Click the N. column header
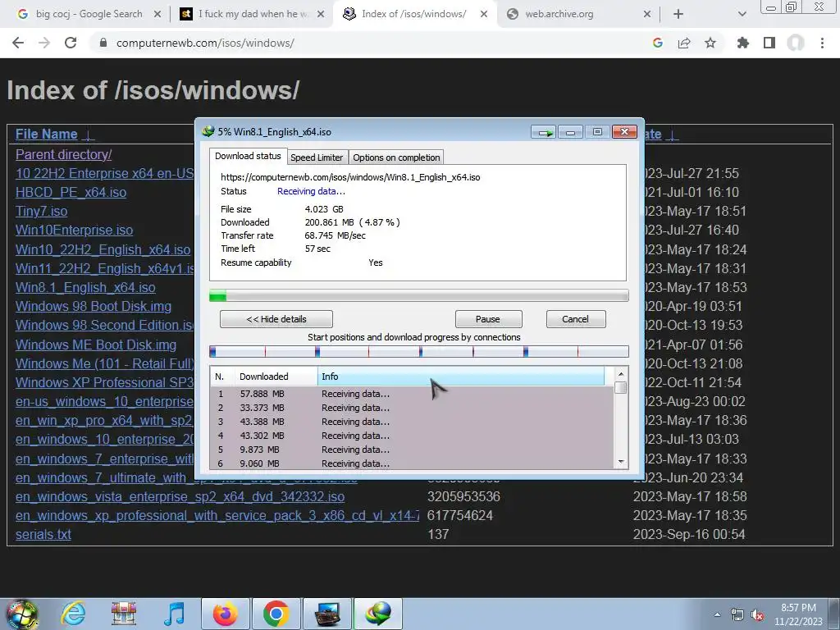Viewport: 840px width, 630px height. pyautogui.click(x=222, y=377)
